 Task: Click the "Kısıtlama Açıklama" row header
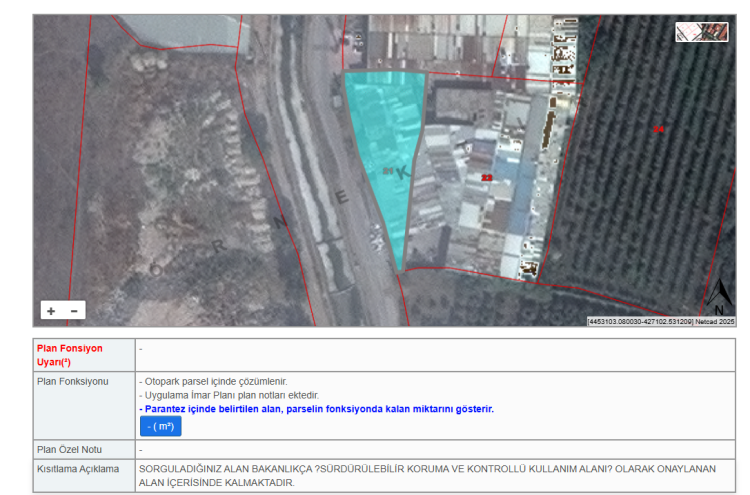(78, 469)
